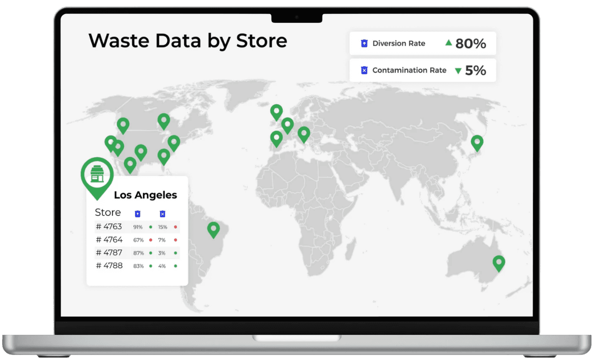This screenshot has width=594, height=364.
Task: Click the 80% diversion value
Action: pyautogui.click(x=471, y=43)
